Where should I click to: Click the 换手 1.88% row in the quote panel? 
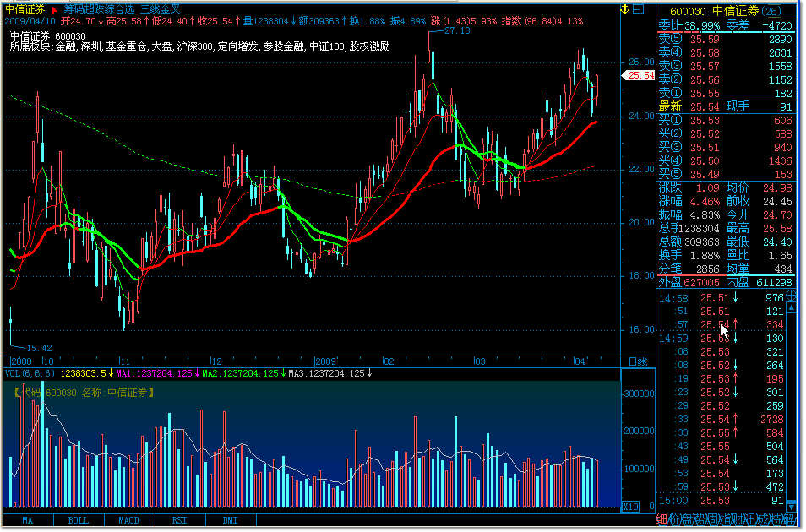click(x=689, y=256)
